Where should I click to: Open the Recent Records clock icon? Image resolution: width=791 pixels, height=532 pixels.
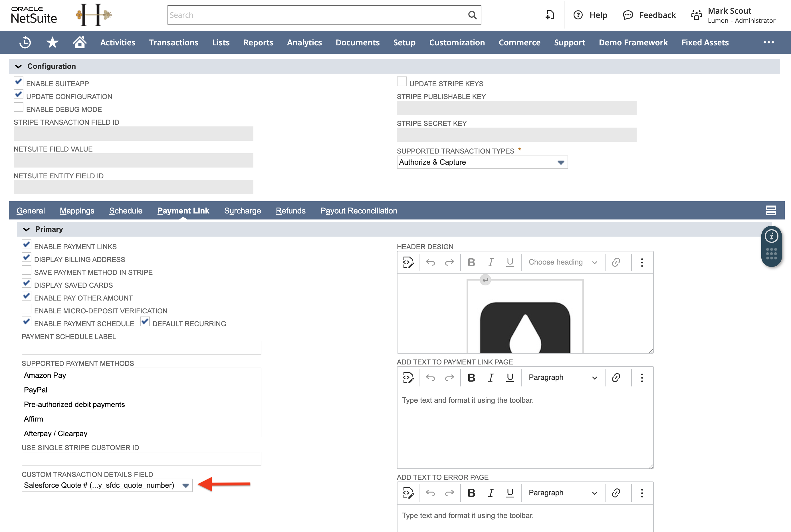pyautogui.click(x=25, y=43)
